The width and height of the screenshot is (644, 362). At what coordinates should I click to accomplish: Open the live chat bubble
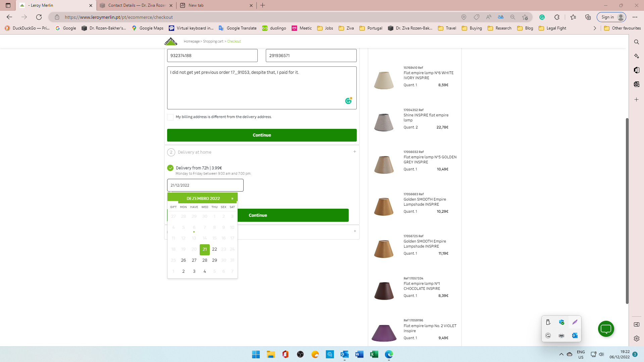pos(606,329)
